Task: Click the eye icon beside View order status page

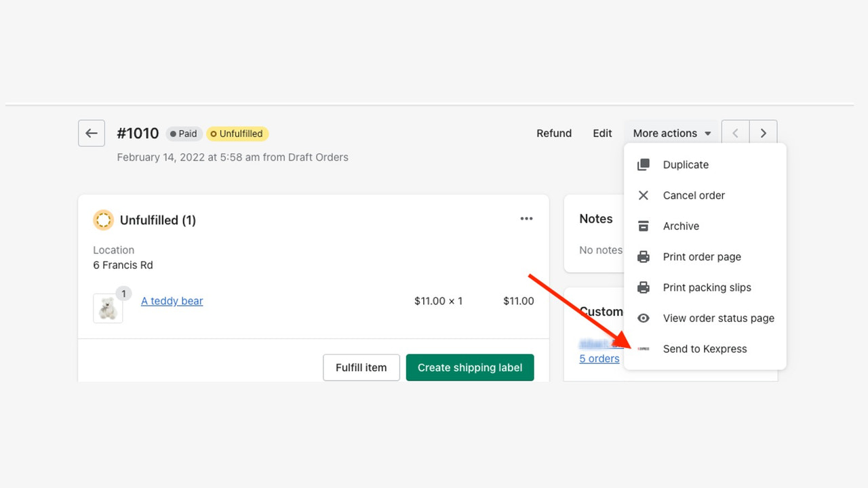Action: tap(642, 318)
